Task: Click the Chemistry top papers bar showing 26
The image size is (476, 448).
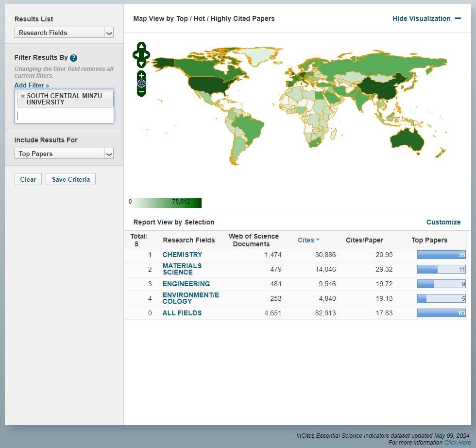Action: coord(441,255)
